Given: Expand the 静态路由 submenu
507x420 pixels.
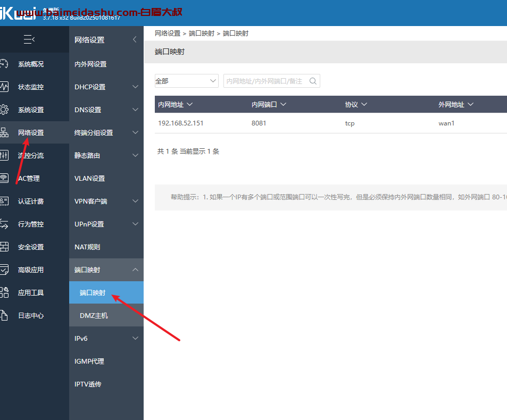Looking at the screenshot, I should click(x=136, y=155).
